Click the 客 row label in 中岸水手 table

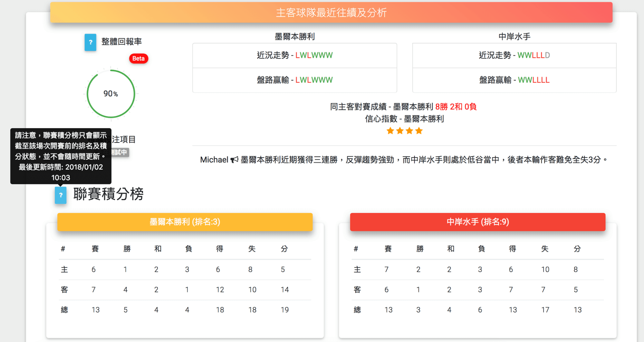point(357,290)
